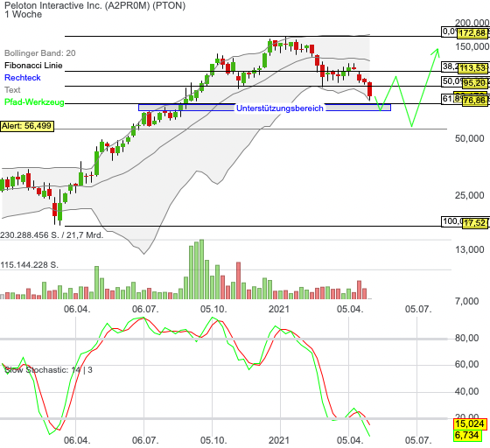Click the 'Slow Stochastic: 14 | 3' indicator label

point(48,370)
